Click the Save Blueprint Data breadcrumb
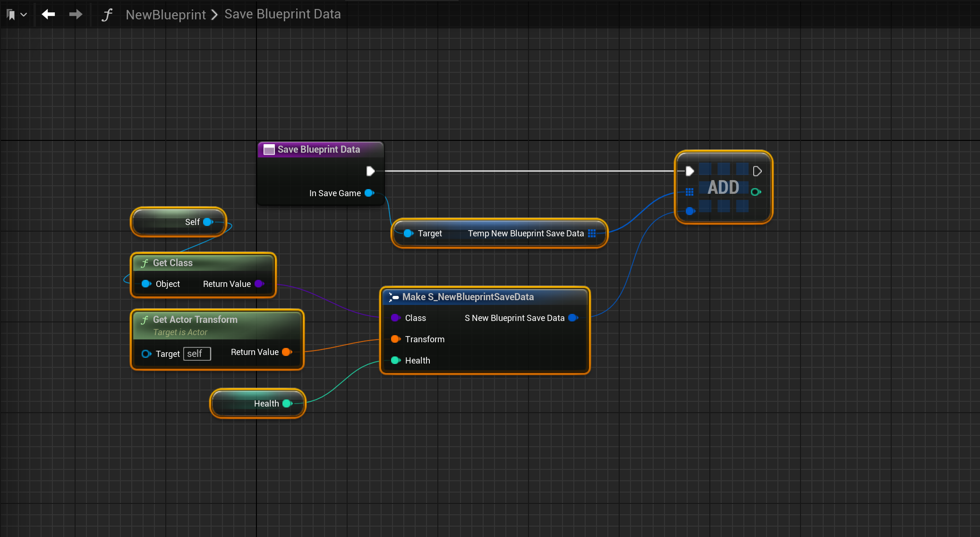 coord(282,14)
